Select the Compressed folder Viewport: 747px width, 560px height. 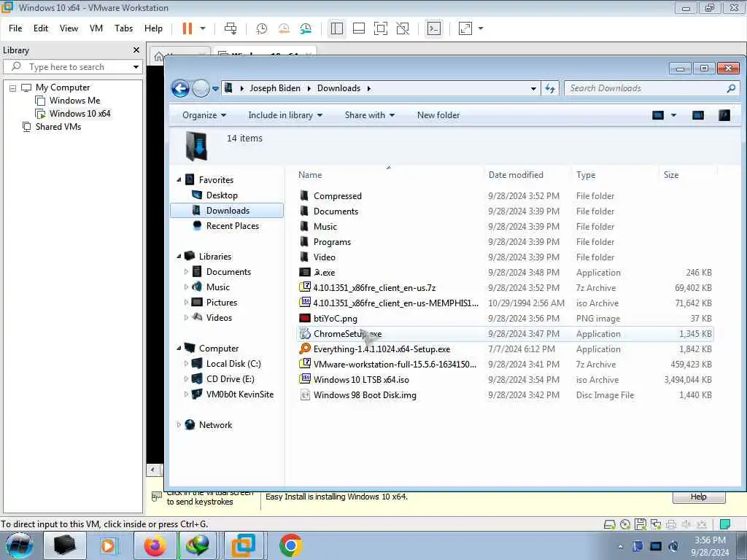337,196
